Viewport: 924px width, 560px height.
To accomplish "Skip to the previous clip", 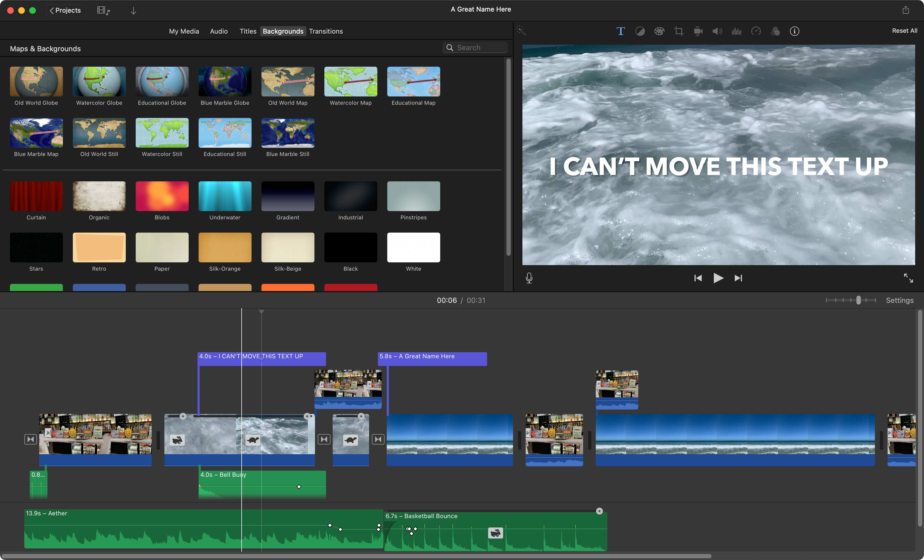I will pos(698,278).
